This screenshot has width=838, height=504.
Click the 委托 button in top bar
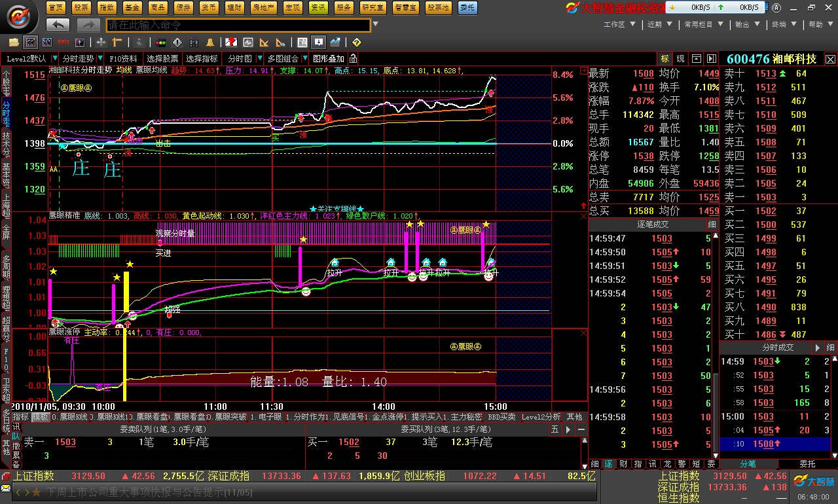point(467,8)
